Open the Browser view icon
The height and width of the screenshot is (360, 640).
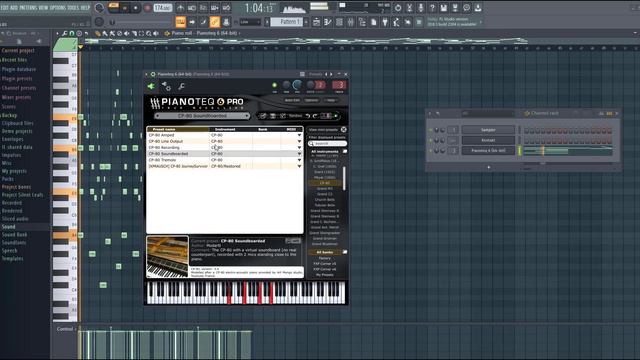362,22
